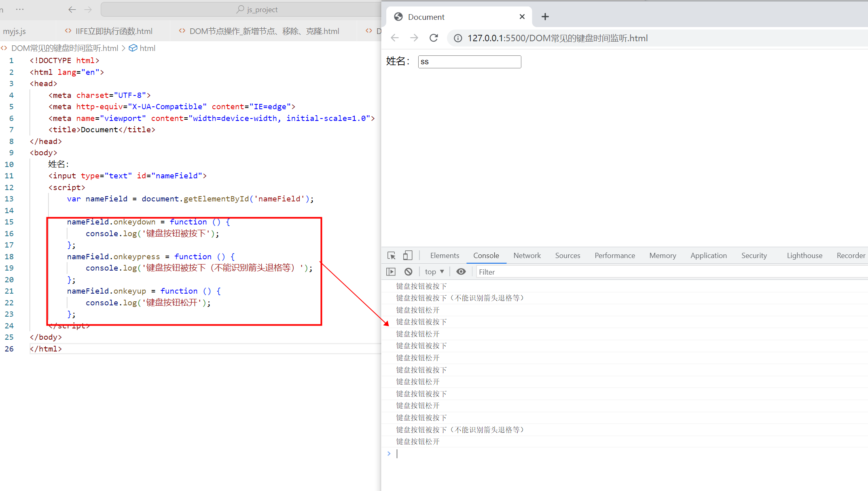This screenshot has height=491, width=868.
Task: Click the onkeypress function line in editor
Action: 151,257
